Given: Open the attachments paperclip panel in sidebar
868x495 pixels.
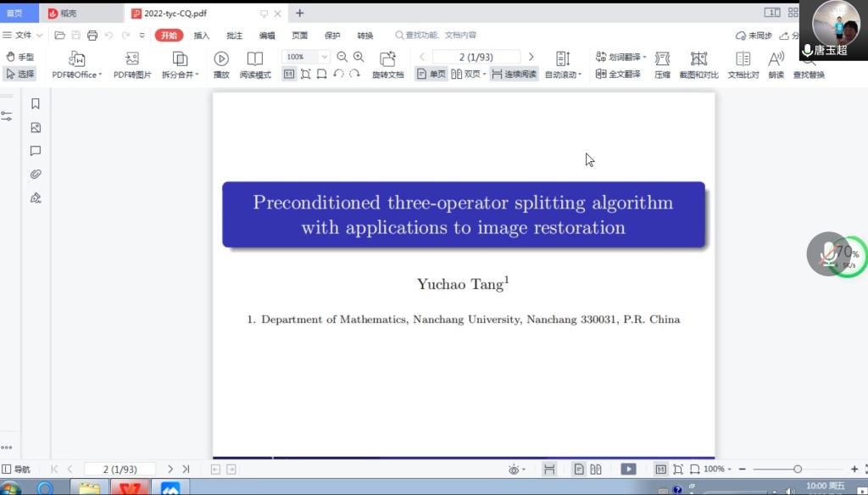Looking at the screenshot, I should (x=36, y=175).
